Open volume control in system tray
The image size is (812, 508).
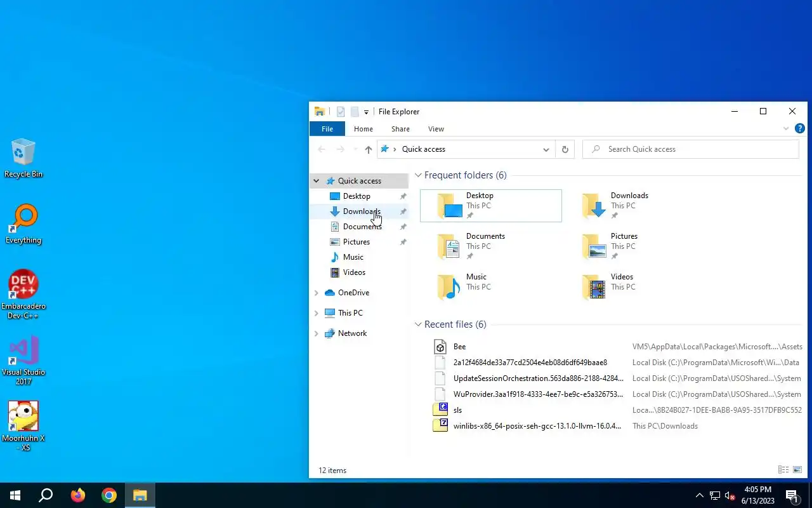pos(730,495)
